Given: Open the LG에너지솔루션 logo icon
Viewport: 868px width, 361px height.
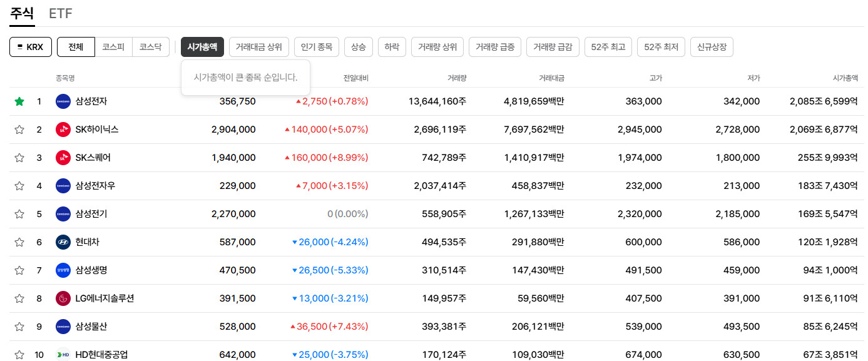Looking at the screenshot, I should (x=63, y=298).
